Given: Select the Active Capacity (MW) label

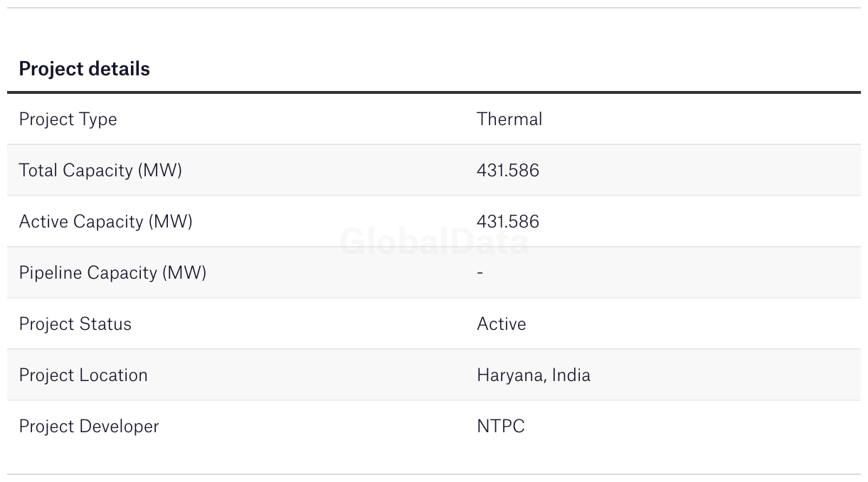Looking at the screenshot, I should point(105,222).
